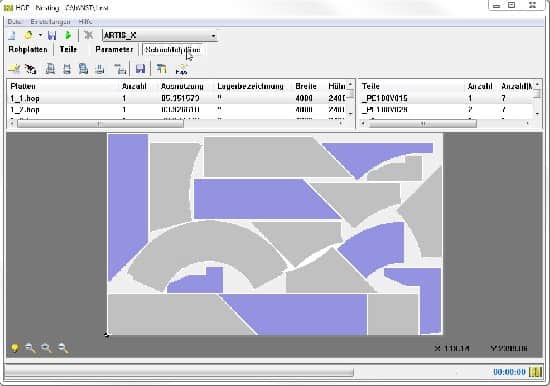Click the second icon after the yellow pencil
The height and width of the screenshot is (386, 550).
click(31, 69)
